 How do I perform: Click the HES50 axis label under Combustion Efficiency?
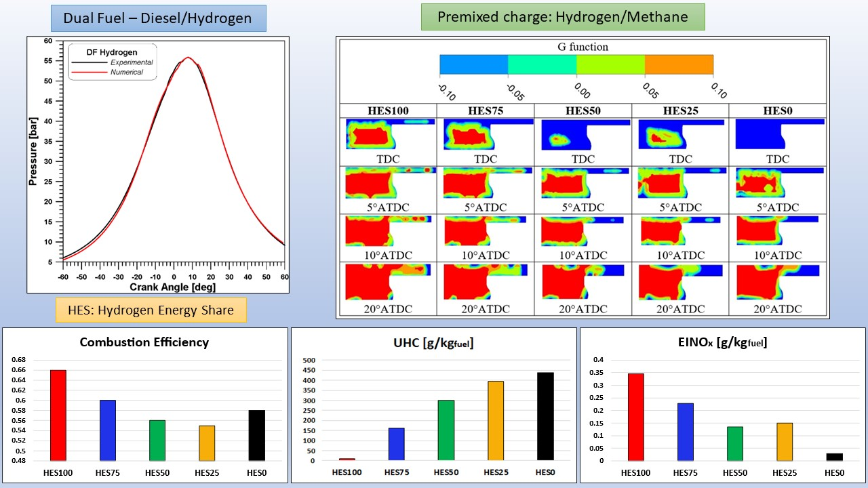click(x=157, y=472)
